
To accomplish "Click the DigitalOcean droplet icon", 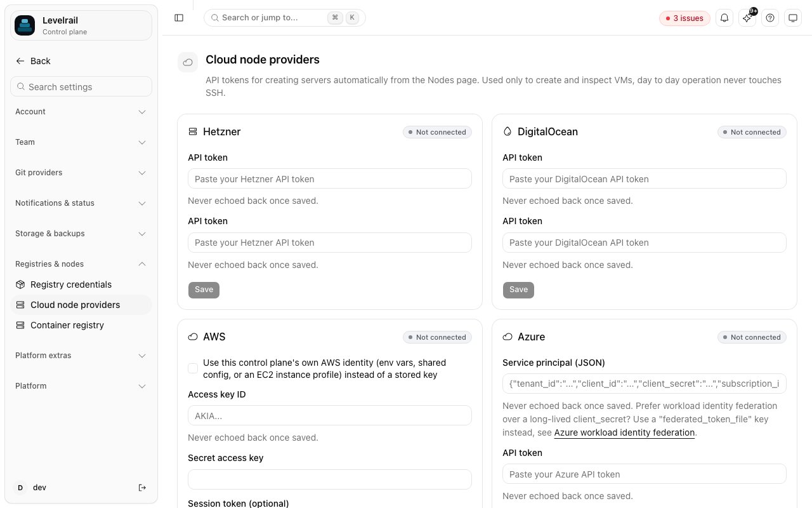I will click(507, 132).
